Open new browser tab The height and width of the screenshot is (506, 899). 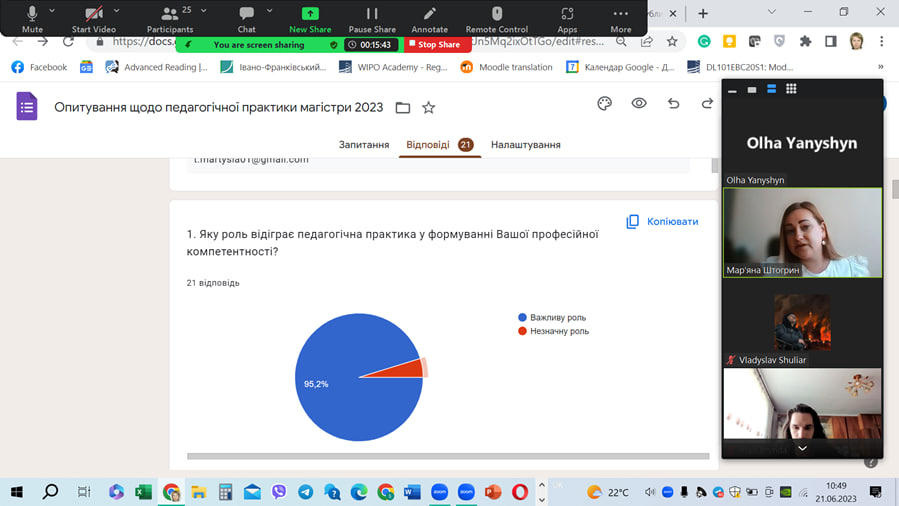tap(703, 13)
